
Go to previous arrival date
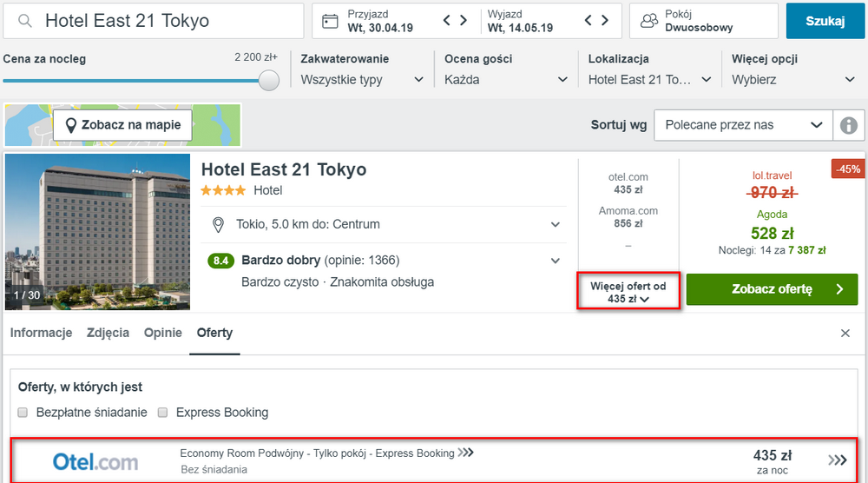447,21
